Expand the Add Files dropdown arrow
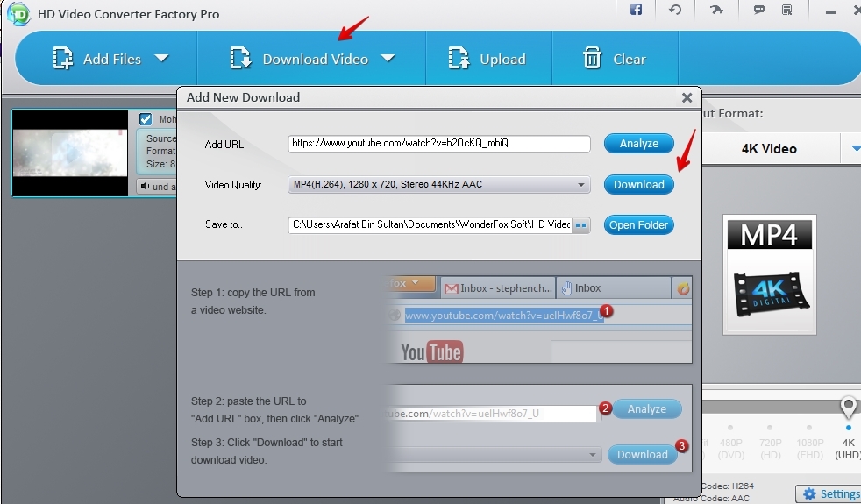861x504 pixels. click(x=161, y=58)
